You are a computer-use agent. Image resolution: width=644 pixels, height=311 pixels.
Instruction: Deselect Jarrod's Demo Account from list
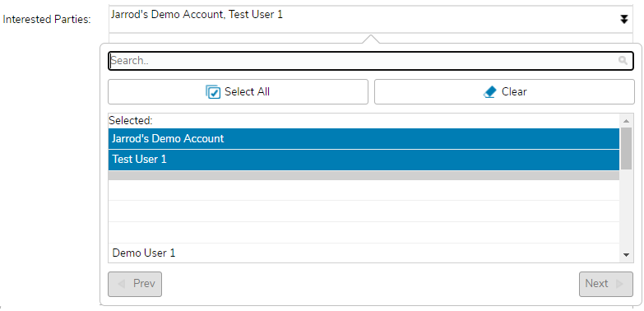[x=364, y=138]
